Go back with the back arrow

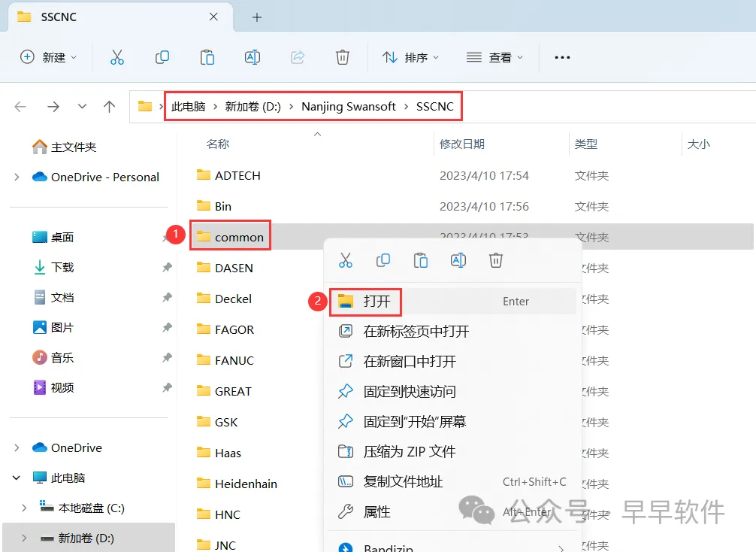click(x=20, y=106)
